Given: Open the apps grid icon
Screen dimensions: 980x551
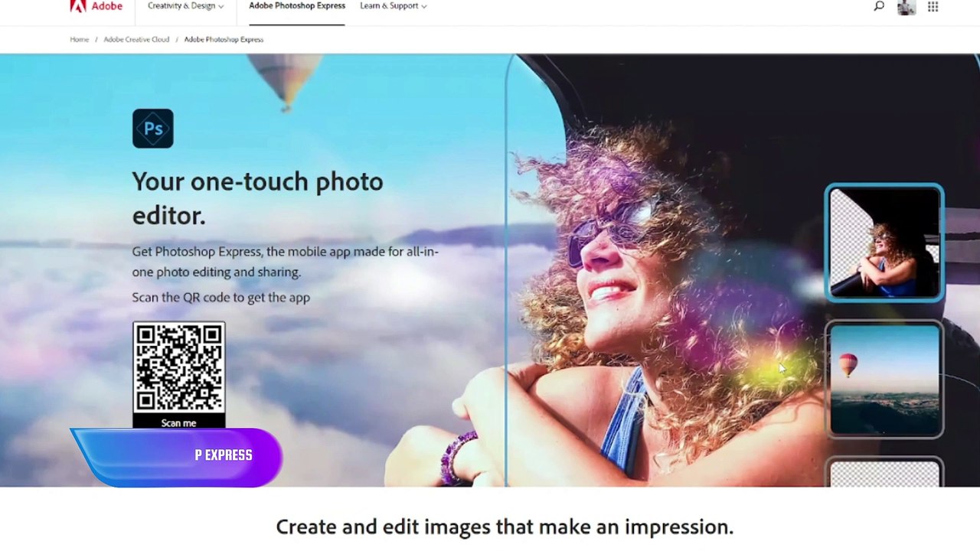Looking at the screenshot, I should point(933,6).
